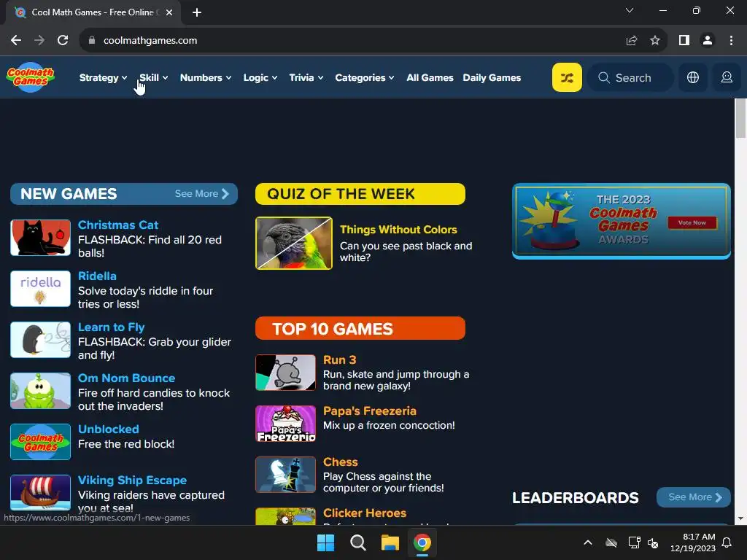Click the Viking ship thumbnail
The height and width of the screenshot is (560, 747).
tap(41, 492)
